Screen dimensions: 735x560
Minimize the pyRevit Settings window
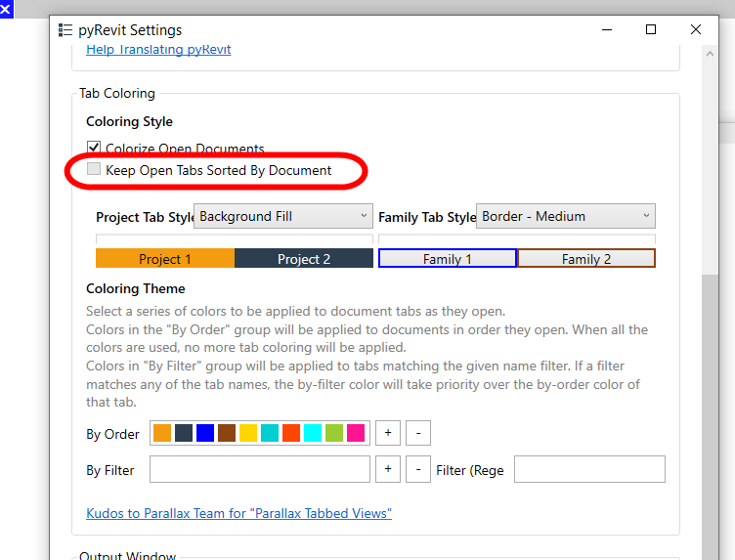(607, 29)
